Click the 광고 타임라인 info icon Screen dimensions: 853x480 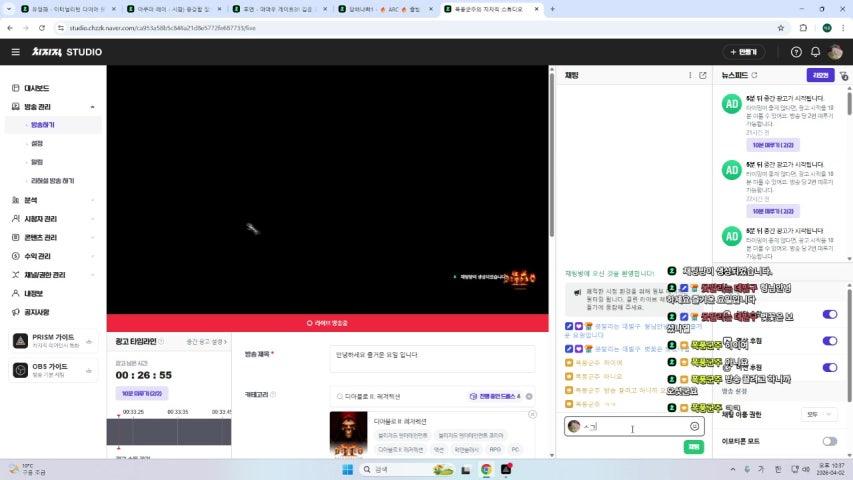161,341
